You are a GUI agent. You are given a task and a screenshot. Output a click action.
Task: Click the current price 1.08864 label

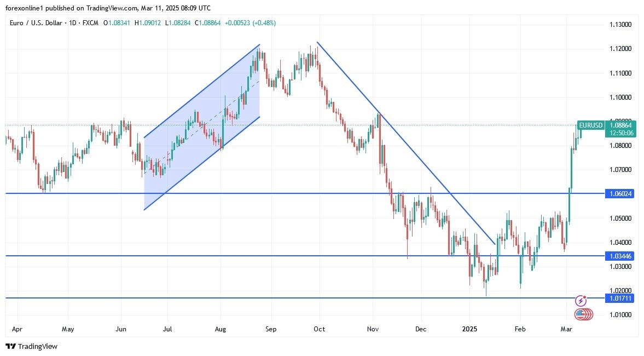tap(620, 125)
